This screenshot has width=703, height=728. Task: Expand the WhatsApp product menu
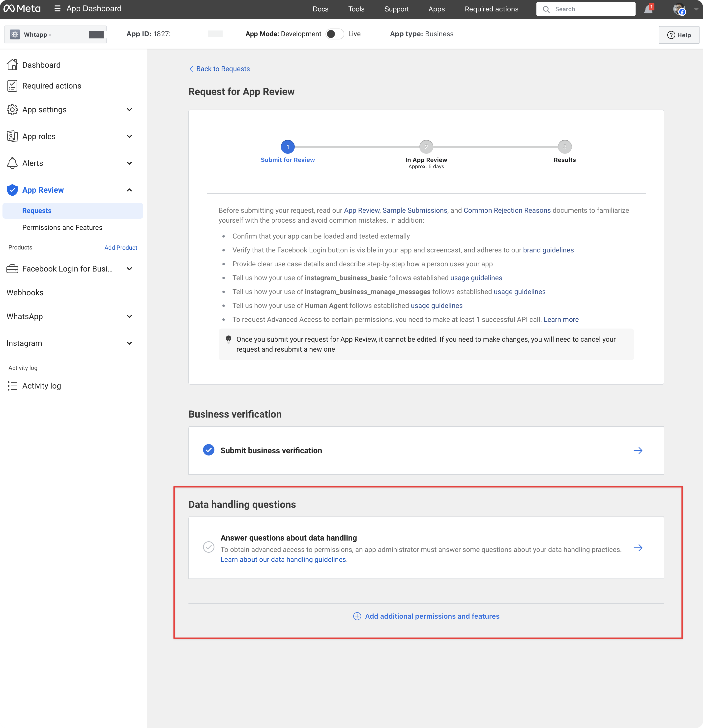pos(129,316)
